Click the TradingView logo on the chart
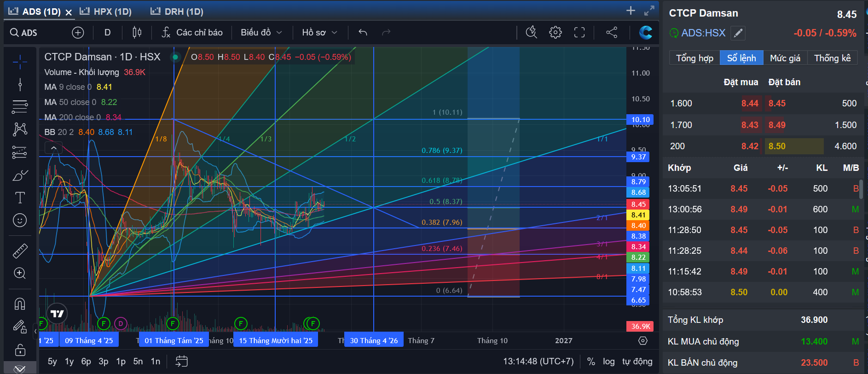868x374 pixels. [x=57, y=314]
